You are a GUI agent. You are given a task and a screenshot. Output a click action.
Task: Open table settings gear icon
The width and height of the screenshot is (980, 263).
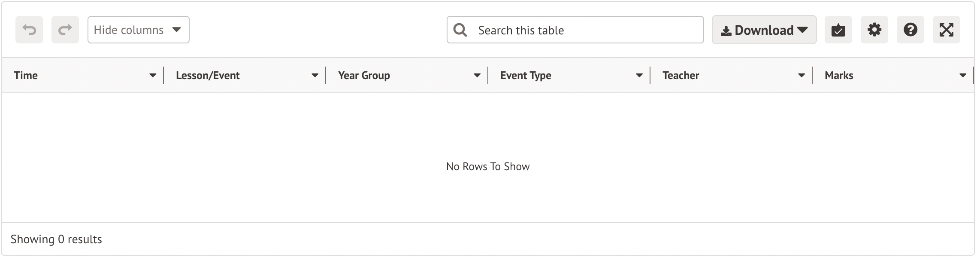(x=874, y=30)
